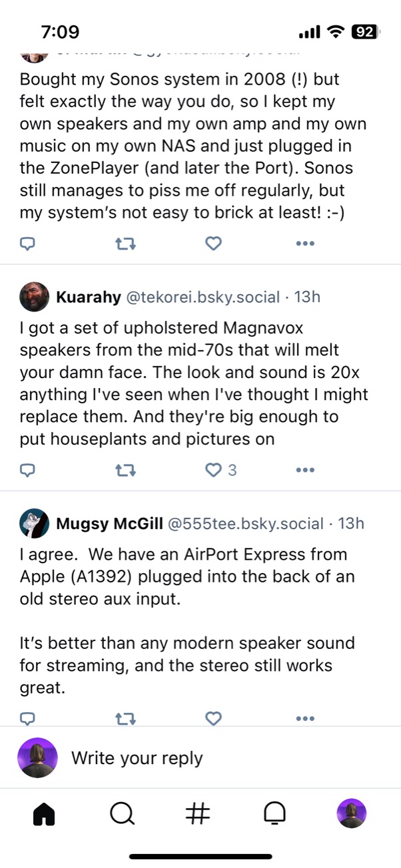The height and width of the screenshot is (868, 401).
Task: Open more options on Sonos post
Action: [x=304, y=244]
